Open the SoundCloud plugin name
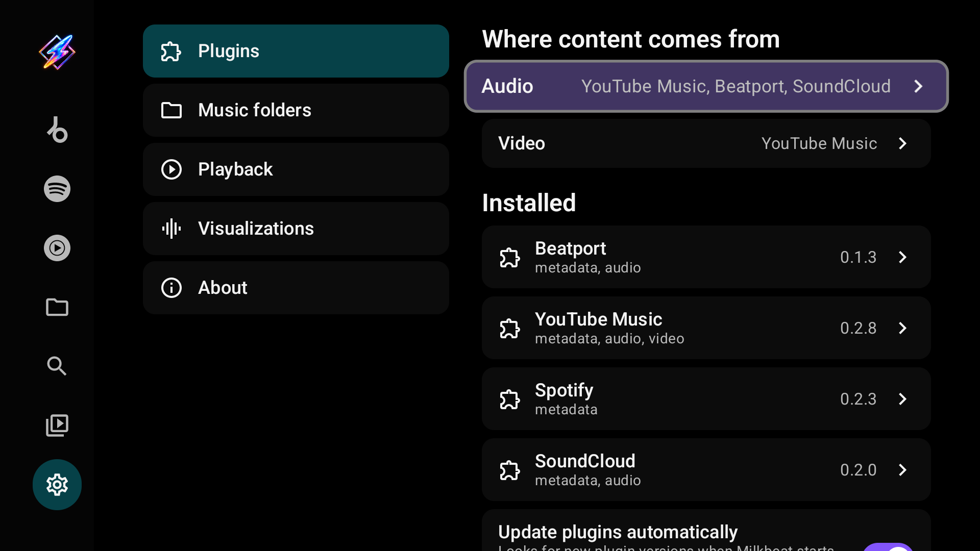 coord(585,461)
